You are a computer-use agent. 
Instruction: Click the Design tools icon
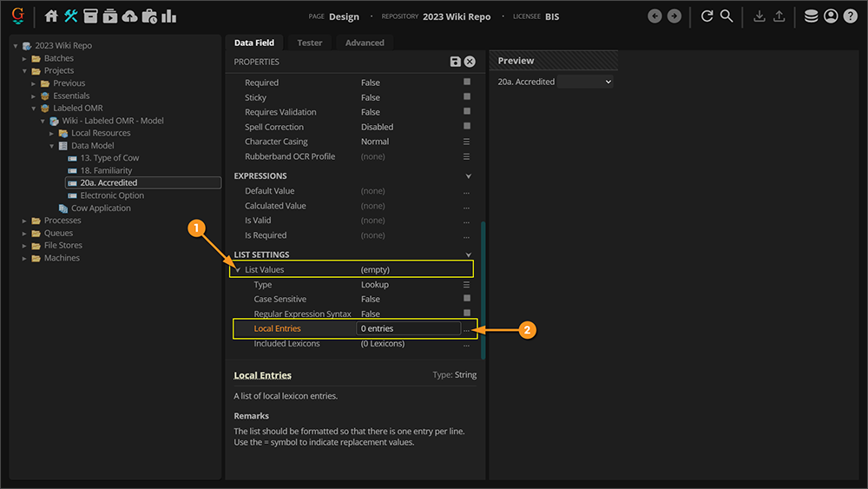pos(71,16)
